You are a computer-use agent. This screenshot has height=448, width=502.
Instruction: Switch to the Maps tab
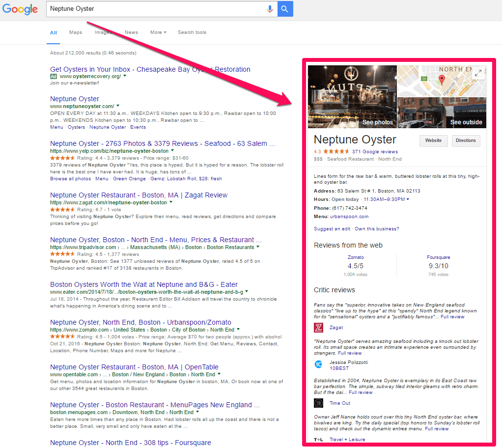click(76, 32)
